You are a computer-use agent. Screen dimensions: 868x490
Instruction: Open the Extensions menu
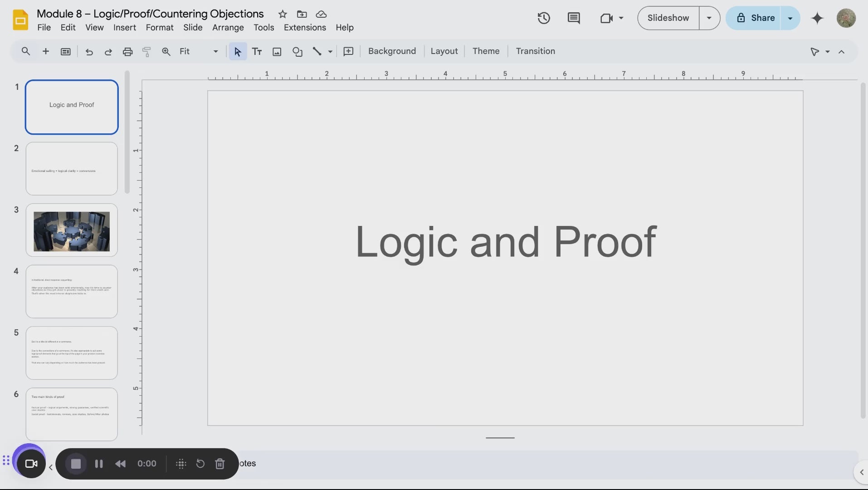[305, 28]
